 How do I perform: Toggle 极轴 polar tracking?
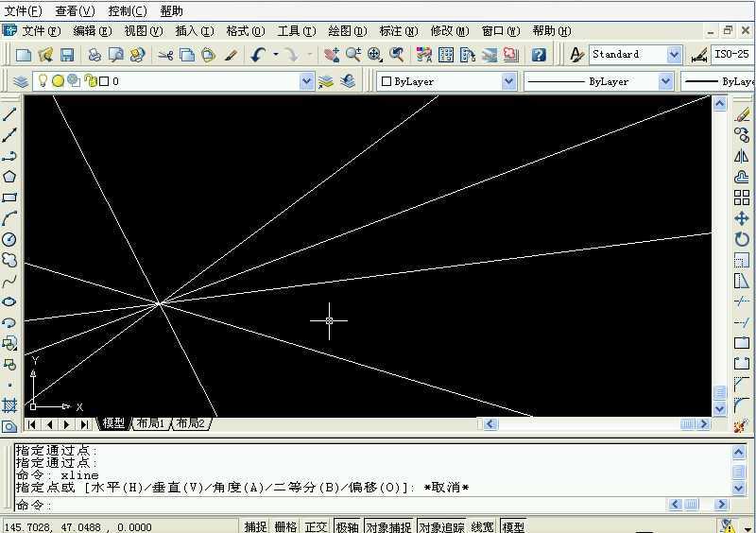(x=347, y=526)
